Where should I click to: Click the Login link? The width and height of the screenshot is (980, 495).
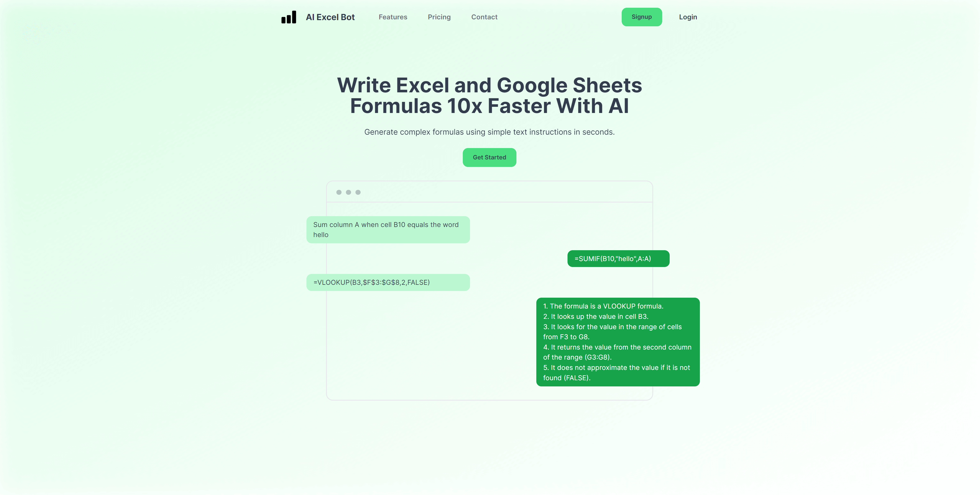(688, 17)
